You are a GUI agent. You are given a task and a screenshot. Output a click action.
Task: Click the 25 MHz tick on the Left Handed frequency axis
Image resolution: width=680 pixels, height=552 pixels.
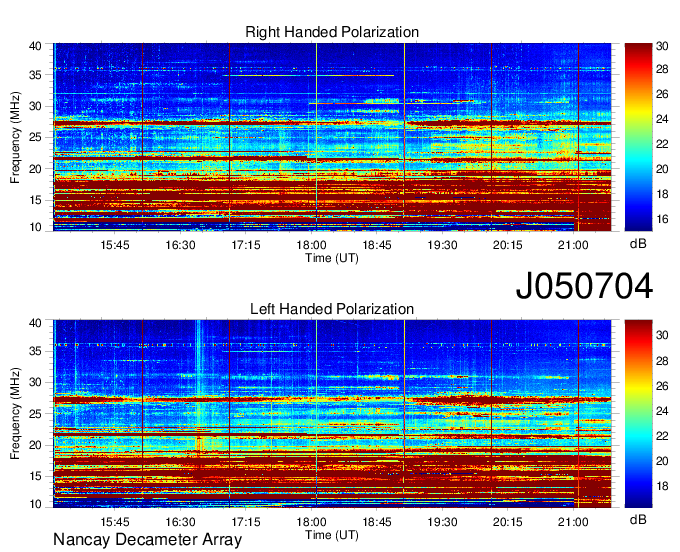35,414
